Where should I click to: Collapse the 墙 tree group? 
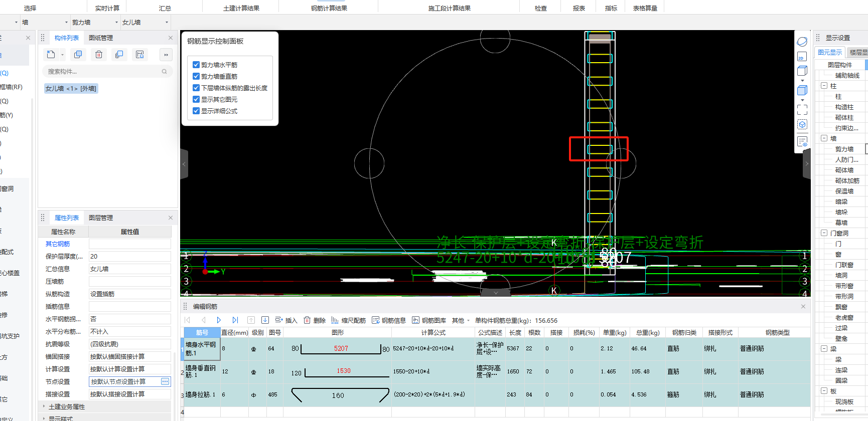[x=824, y=138]
